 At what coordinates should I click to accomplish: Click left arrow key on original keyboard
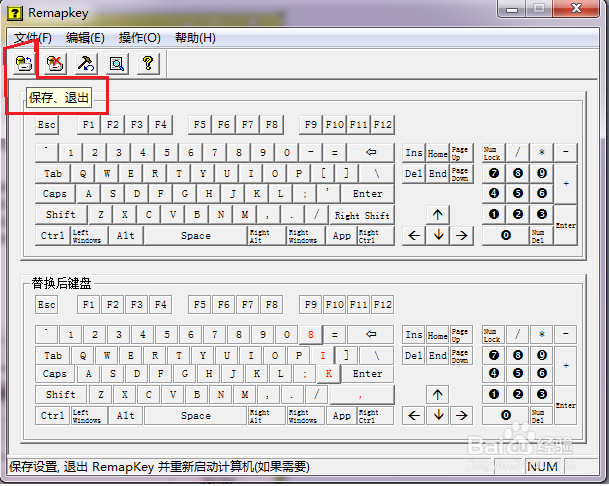coord(414,235)
